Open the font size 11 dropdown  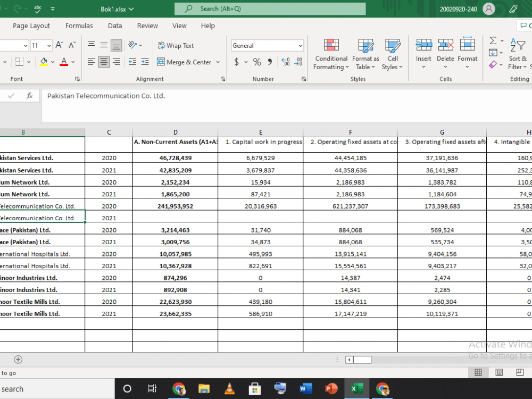coord(49,45)
